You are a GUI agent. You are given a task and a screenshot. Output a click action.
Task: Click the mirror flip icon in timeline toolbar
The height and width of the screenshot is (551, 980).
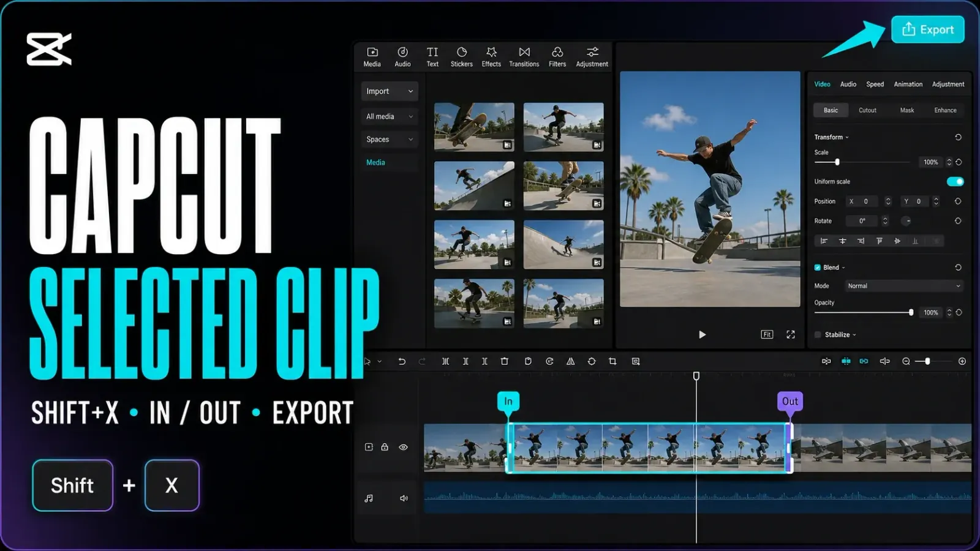(570, 361)
